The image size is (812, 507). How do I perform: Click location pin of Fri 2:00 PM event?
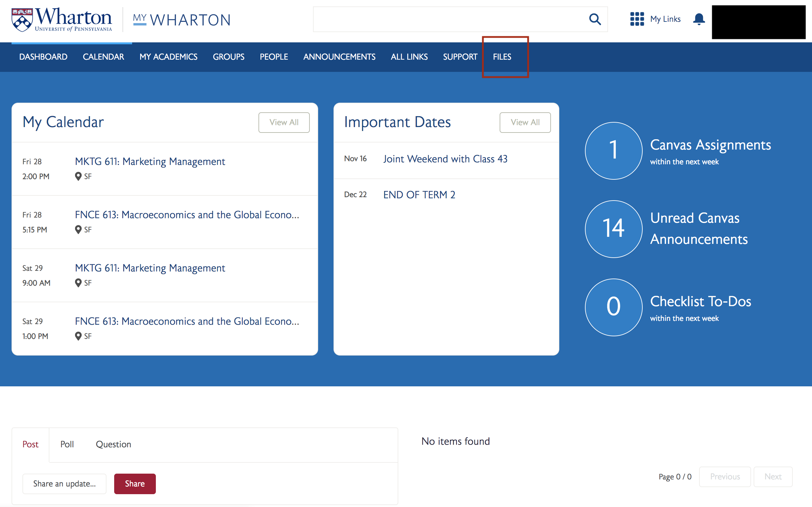78,176
